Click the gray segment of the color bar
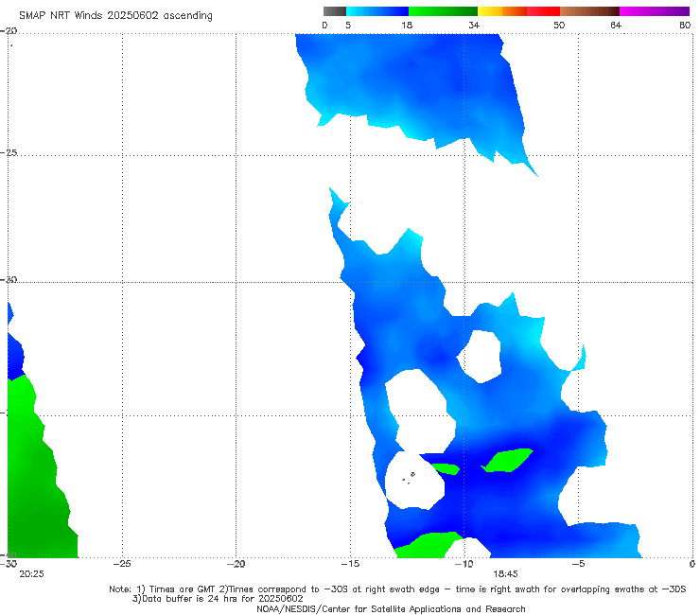700x615 pixels. (x=335, y=11)
